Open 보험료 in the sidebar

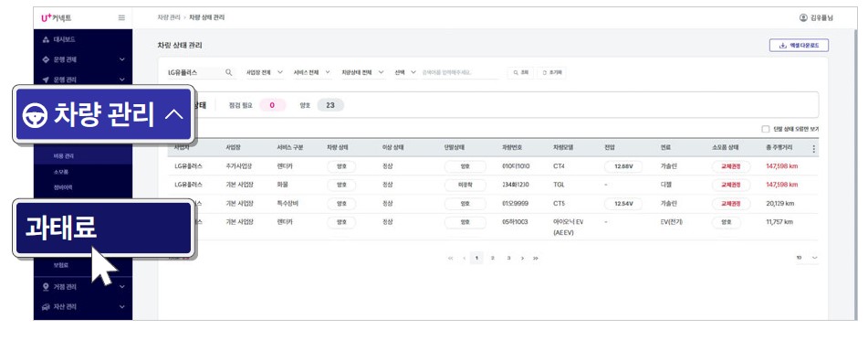[60, 265]
